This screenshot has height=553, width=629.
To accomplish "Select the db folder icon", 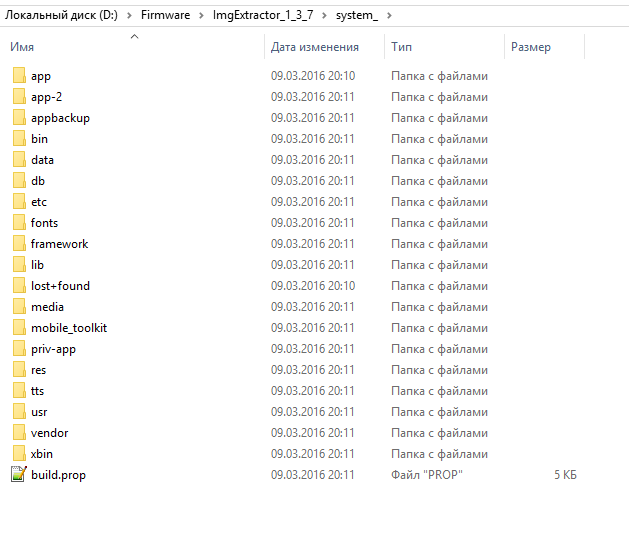I will point(19,180).
